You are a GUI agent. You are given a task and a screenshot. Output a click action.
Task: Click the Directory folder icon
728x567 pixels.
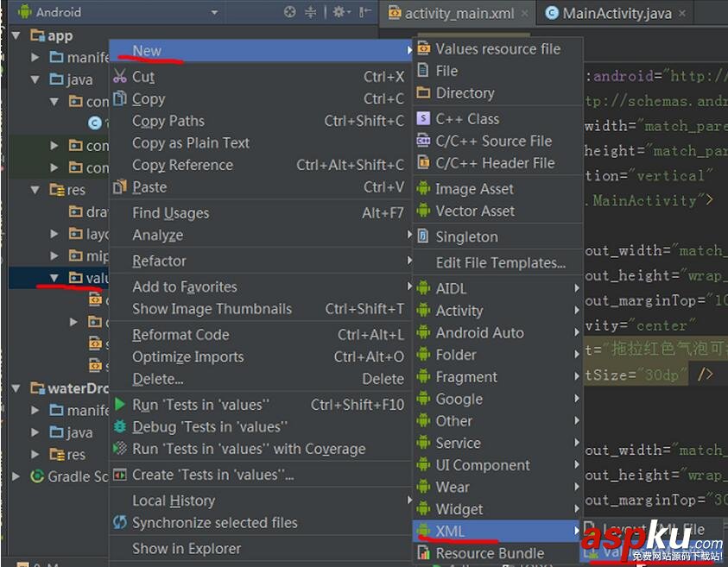(423, 92)
